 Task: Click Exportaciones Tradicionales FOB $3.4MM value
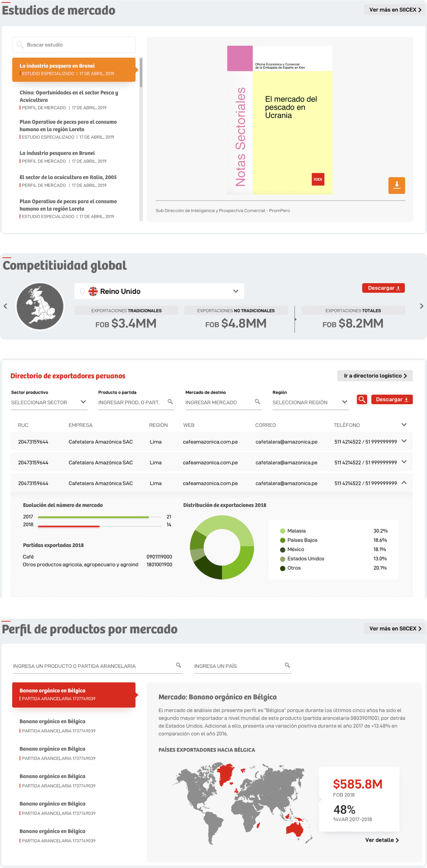[x=126, y=323]
